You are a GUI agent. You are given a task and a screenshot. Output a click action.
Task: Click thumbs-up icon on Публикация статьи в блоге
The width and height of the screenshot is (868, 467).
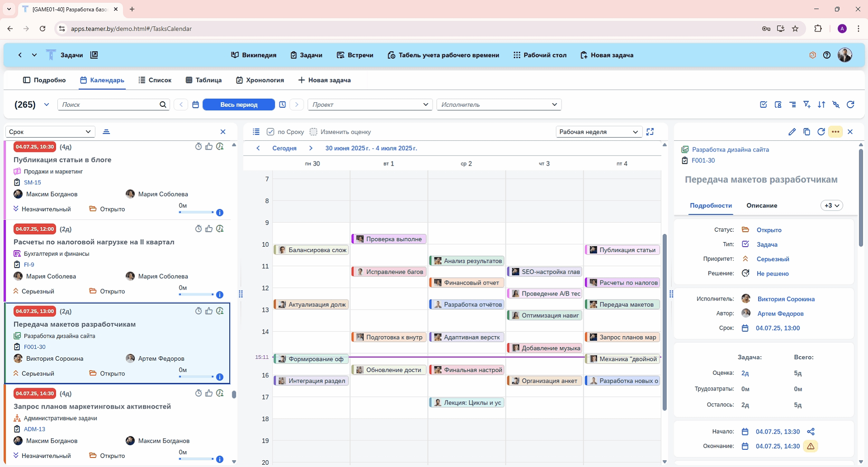[209, 147]
